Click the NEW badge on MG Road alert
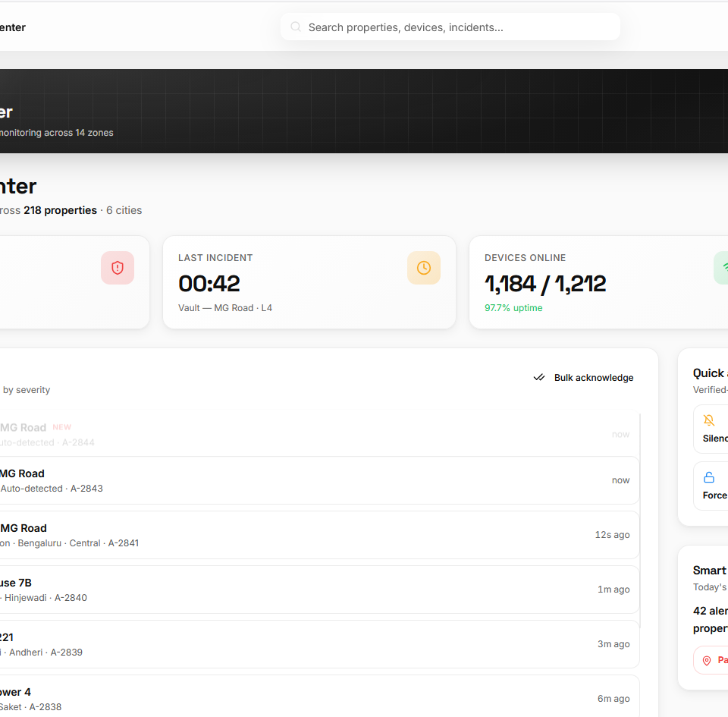Image resolution: width=728 pixels, height=717 pixels. coord(61,427)
